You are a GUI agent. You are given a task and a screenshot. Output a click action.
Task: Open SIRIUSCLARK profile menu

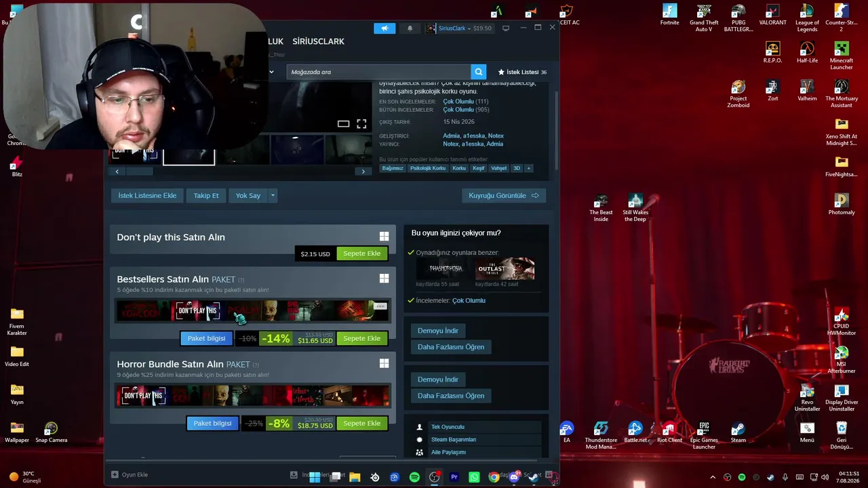click(318, 41)
